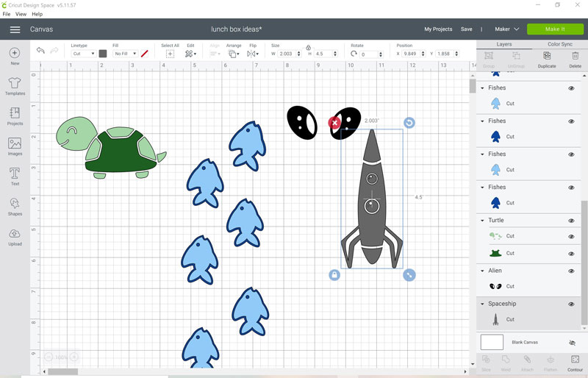Click the Blank Canvas white swatch
The width and height of the screenshot is (588, 378).
(x=492, y=343)
